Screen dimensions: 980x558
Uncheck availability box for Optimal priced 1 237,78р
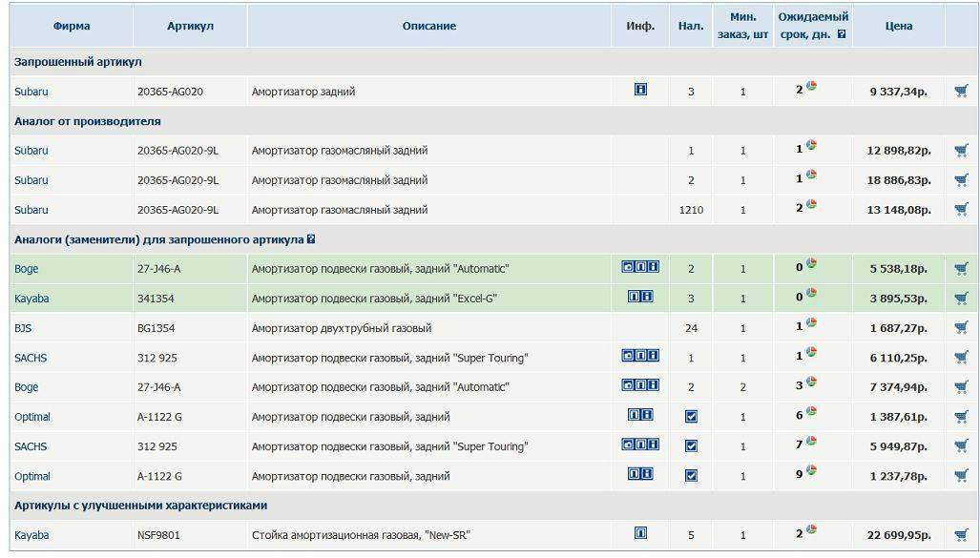tap(691, 476)
